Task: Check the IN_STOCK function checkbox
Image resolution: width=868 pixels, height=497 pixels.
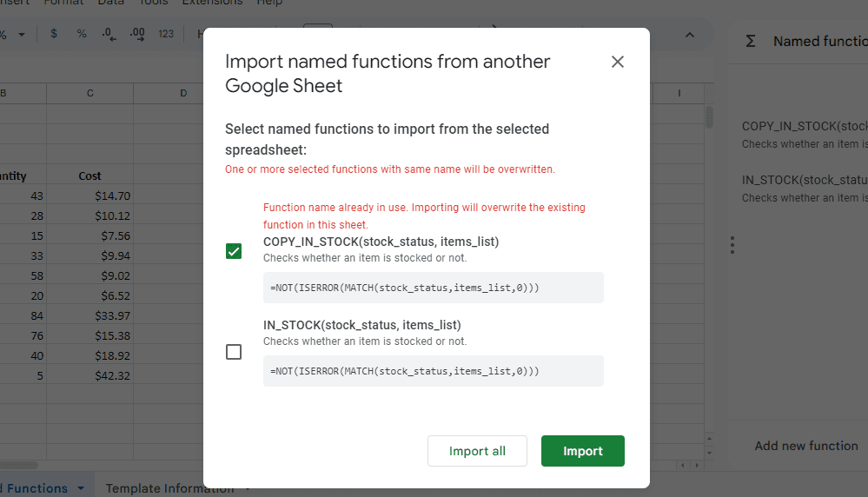Action: 234,352
